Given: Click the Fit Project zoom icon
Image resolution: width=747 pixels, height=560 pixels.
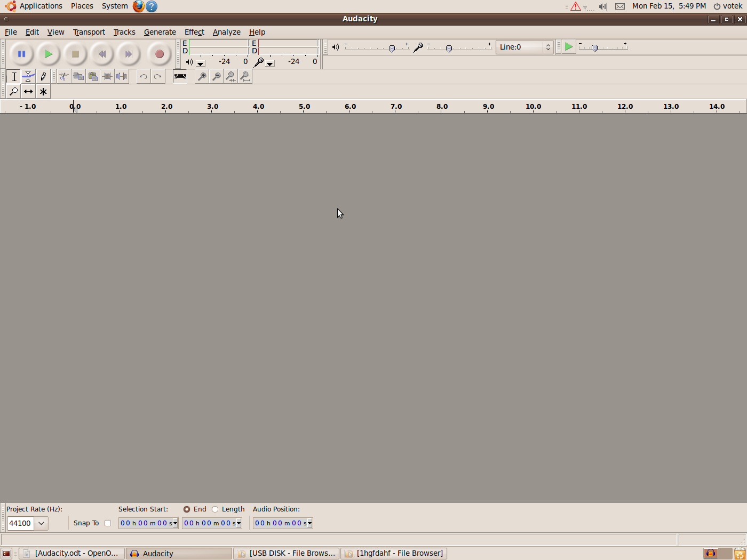Looking at the screenshot, I should point(245,76).
